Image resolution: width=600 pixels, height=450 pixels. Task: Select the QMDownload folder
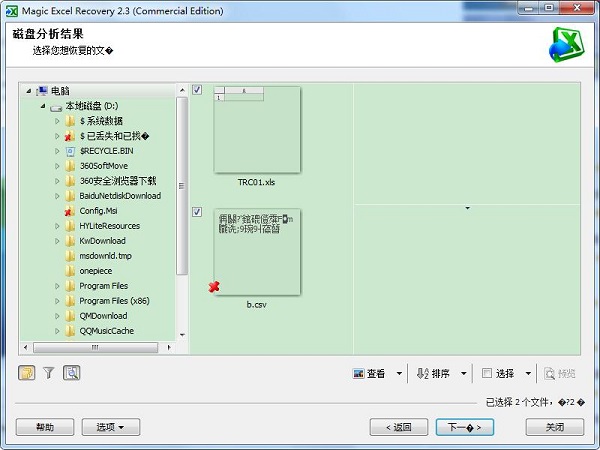pos(103,316)
